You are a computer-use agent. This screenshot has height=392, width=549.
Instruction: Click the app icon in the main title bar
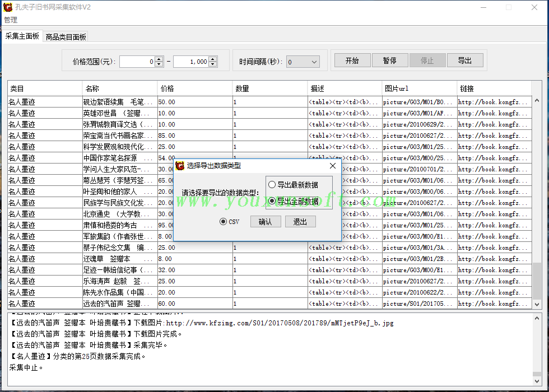coord(8,7)
